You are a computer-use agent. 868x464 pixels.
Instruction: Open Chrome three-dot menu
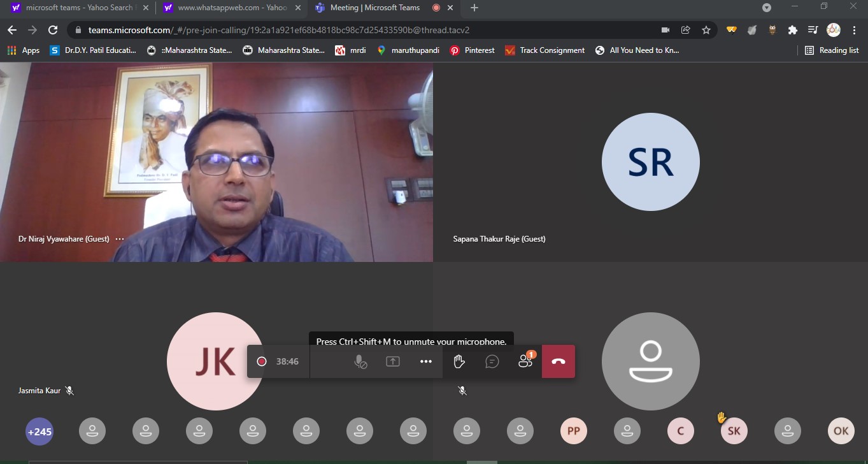(854, 30)
